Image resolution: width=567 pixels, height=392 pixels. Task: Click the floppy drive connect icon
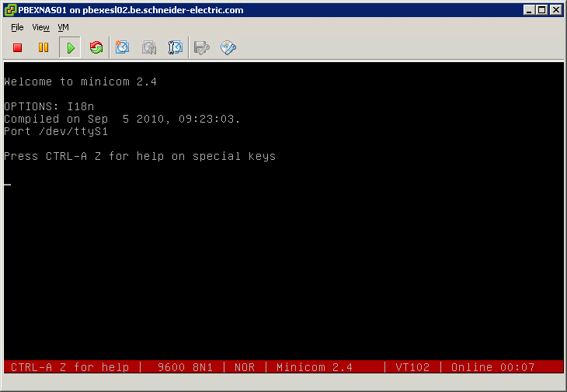point(202,48)
